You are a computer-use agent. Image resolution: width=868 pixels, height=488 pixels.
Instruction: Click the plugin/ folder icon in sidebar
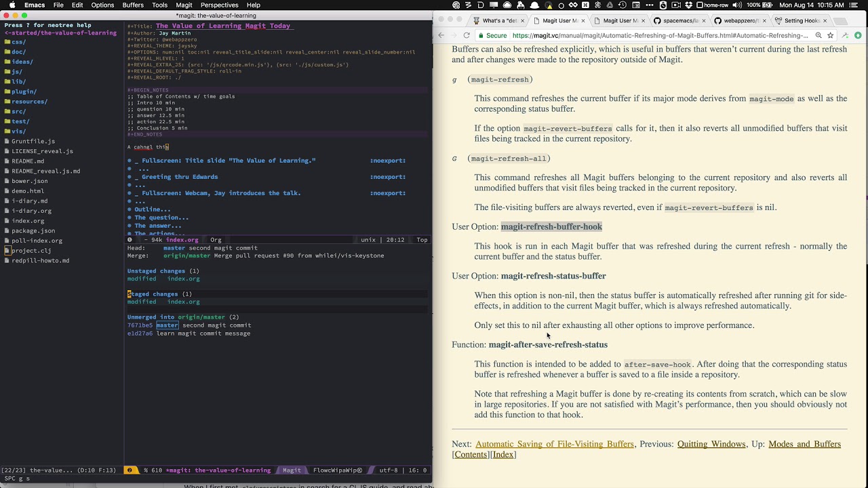tap(7, 91)
